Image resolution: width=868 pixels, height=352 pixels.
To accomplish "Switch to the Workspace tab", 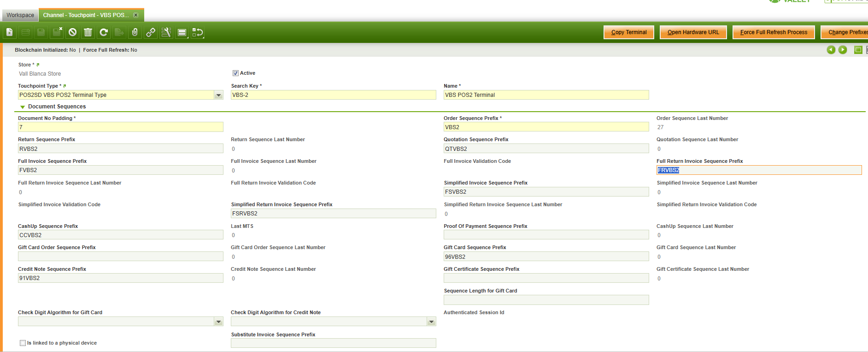I will pyautogui.click(x=20, y=15).
